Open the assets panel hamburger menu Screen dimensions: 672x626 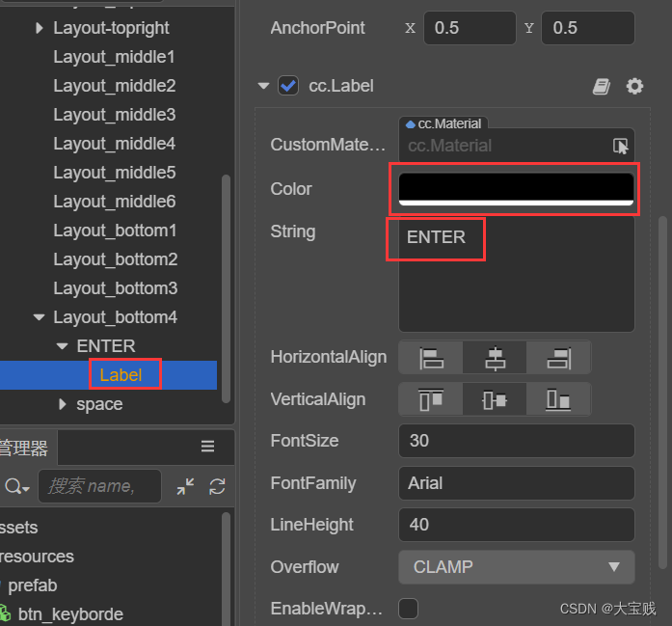pyautogui.click(x=207, y=446)
